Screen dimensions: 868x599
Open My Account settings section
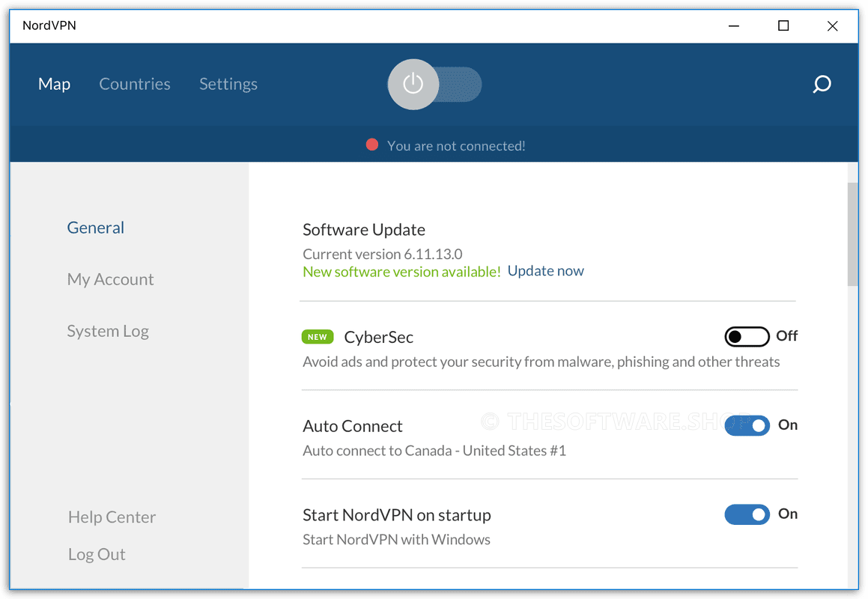coord(110,279)
